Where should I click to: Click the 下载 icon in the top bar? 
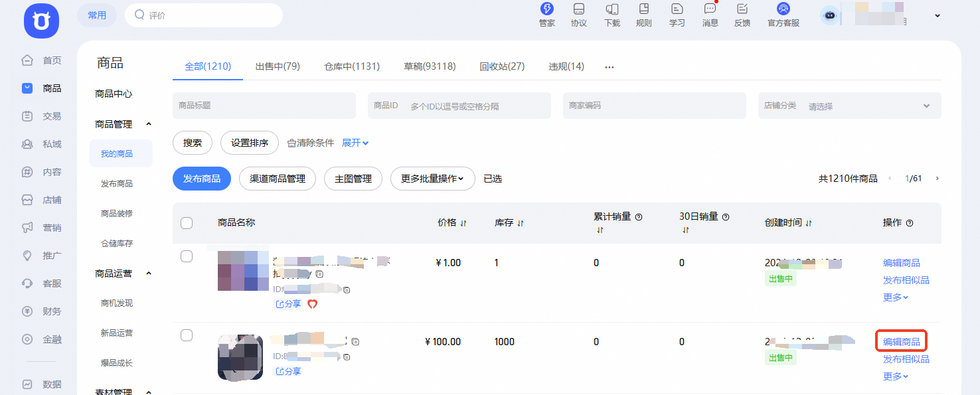612,15
